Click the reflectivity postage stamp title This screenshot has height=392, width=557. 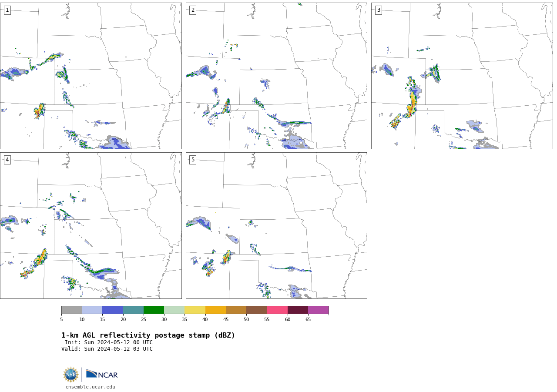(x=148, y=335)
